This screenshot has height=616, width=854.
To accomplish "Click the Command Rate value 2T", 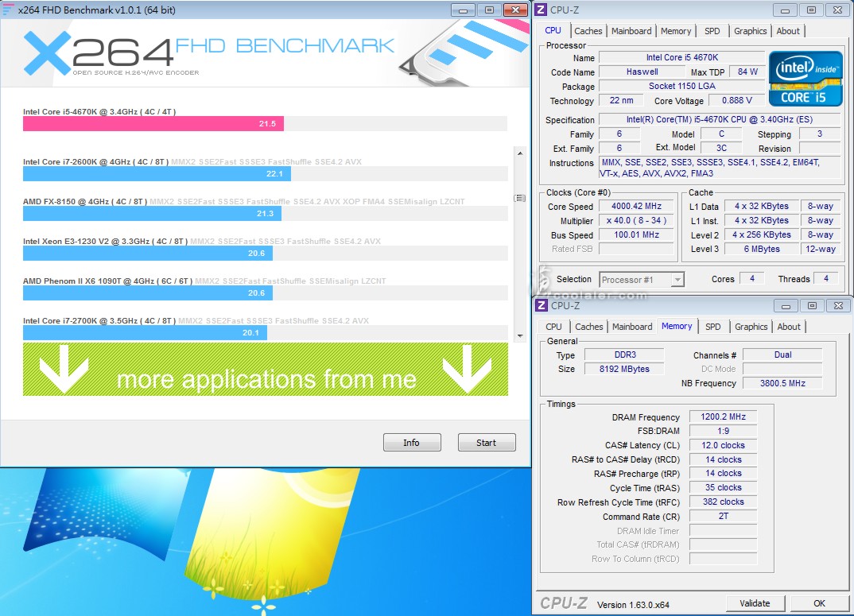I will (723, 516).
